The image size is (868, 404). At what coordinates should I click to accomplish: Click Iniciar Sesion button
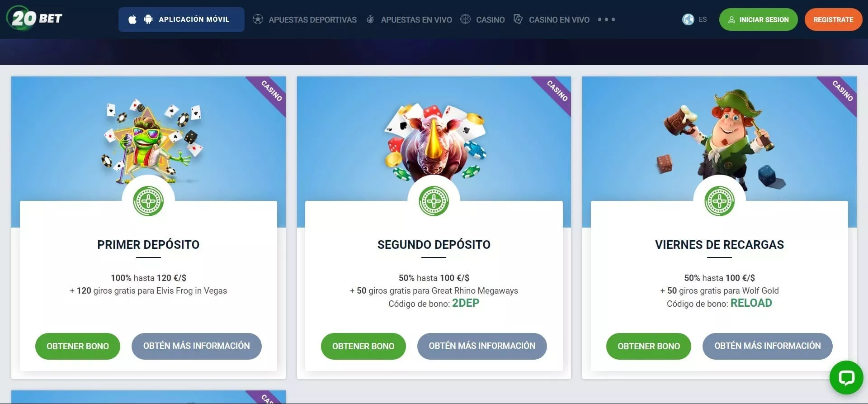(x=758, y=19)
